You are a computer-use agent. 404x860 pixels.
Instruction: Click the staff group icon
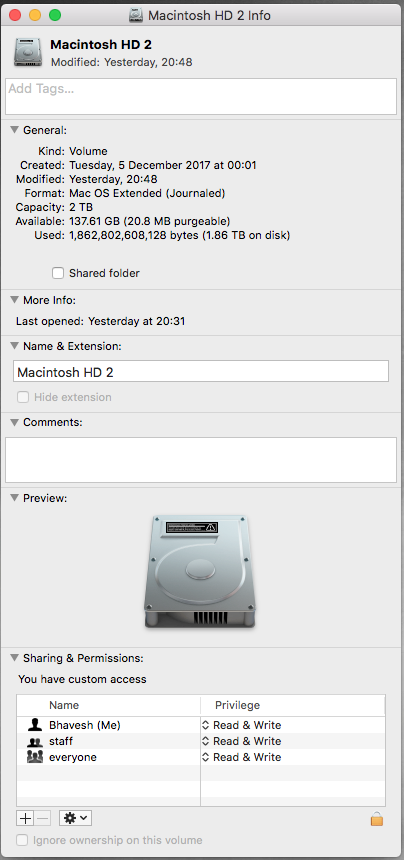(35, 742)
